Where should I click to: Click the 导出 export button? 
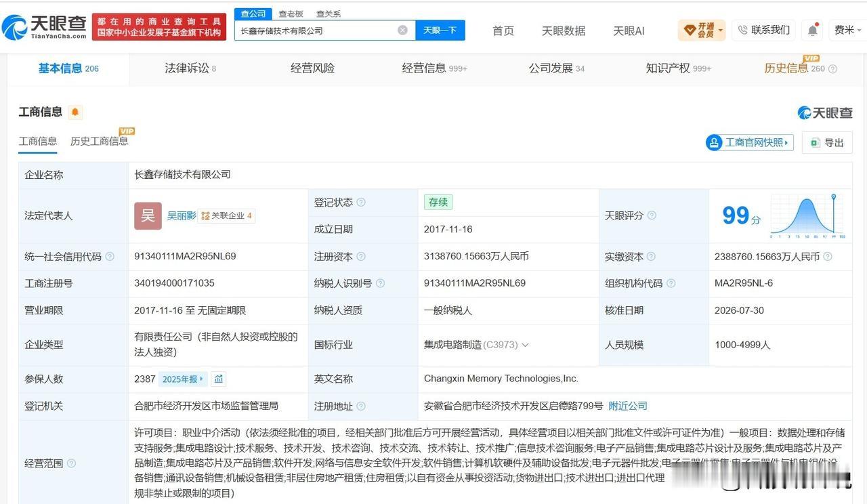[827, 143]
